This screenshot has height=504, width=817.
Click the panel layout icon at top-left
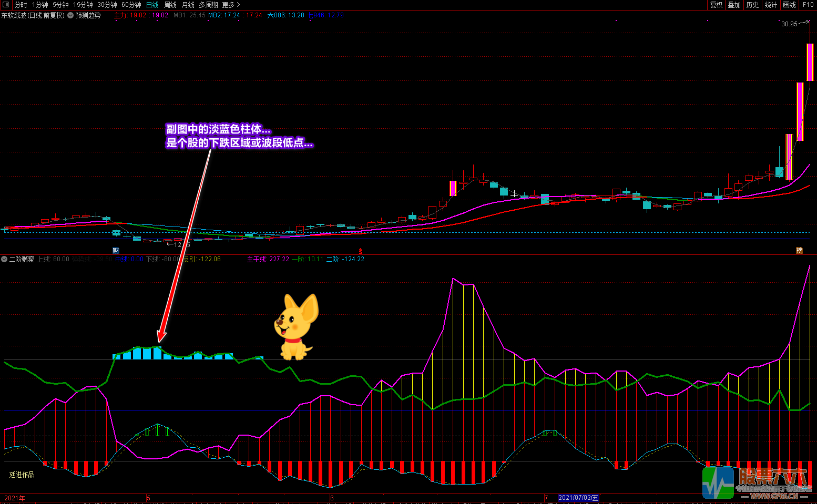click(x=6, y=5)
